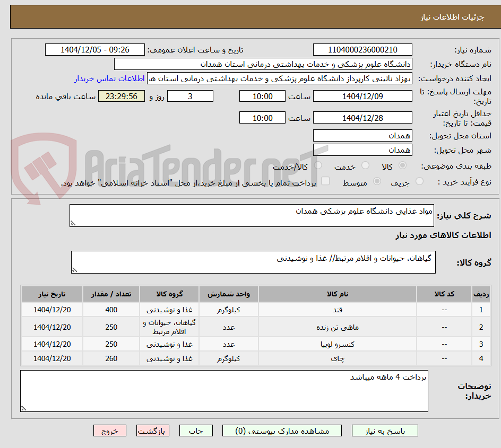The height and width of the screenshot is (448, 501).
Task: Click the کنسرو لوبیا item cell
Action: pyautogui.click(x=338, y=344)
